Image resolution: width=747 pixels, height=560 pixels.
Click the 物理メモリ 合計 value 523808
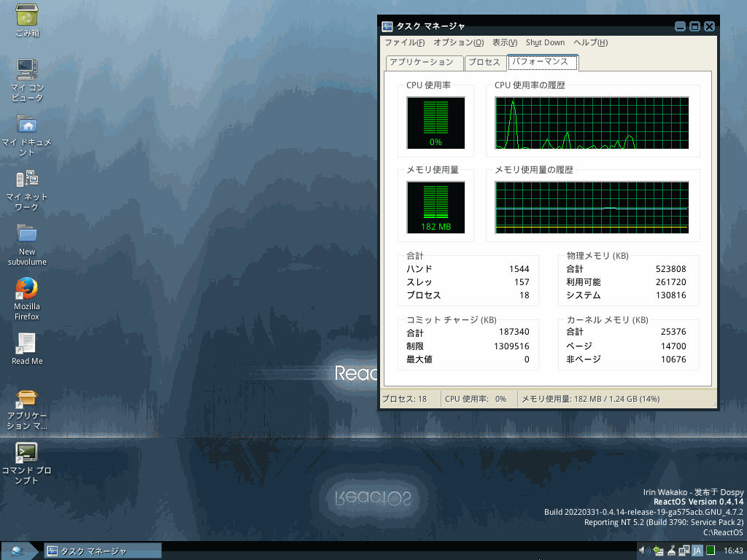pyautogui.click(x=671, y=268)
